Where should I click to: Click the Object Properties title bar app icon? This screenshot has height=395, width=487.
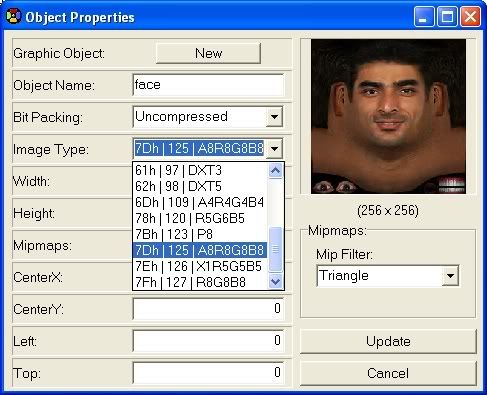coord(13,17)
